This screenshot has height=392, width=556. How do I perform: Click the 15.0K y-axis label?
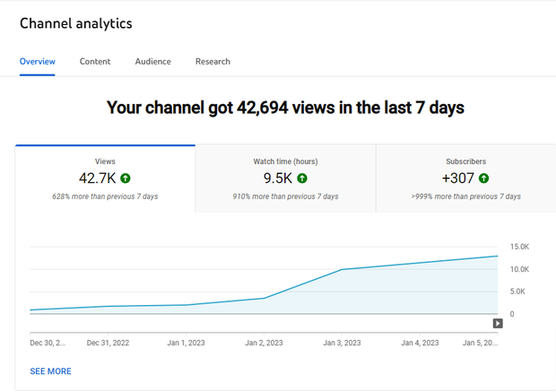[518, 247]
